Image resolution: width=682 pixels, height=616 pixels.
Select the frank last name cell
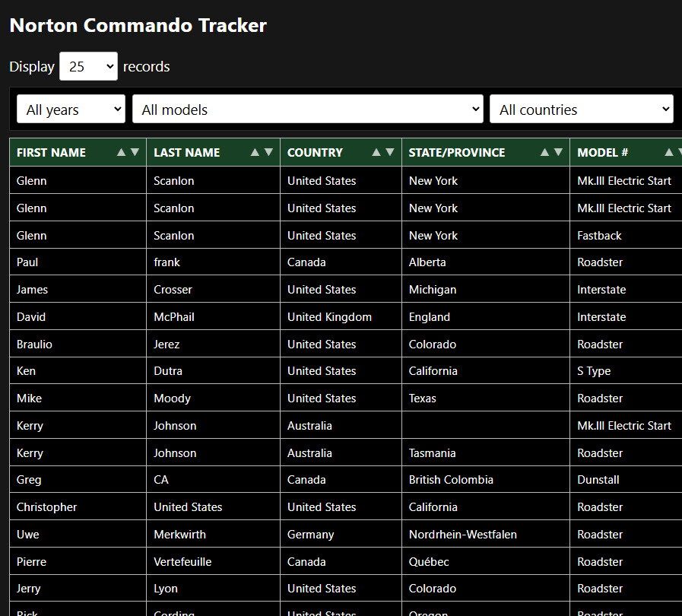tap(213, 262)
